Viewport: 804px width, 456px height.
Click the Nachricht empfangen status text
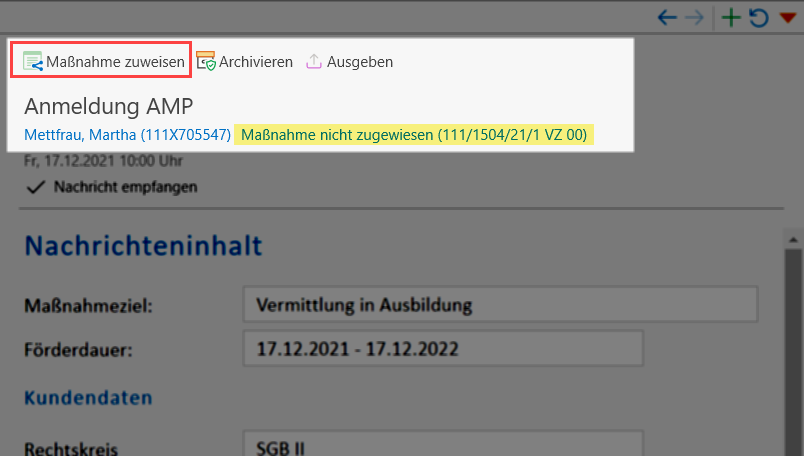point(126,187)
